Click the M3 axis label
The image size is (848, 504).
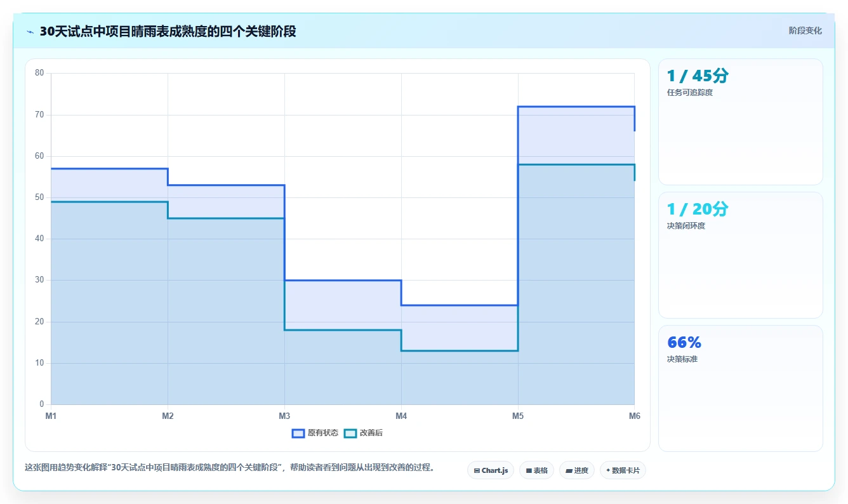284,416
